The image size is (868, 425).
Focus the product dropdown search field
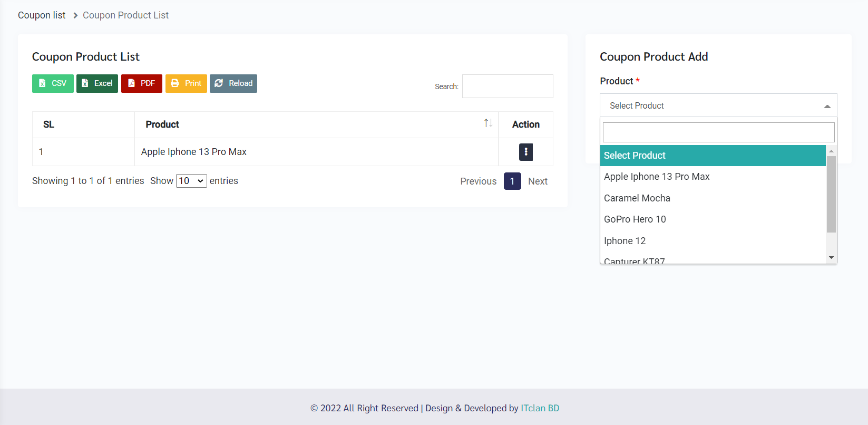[x=718, y=132]
